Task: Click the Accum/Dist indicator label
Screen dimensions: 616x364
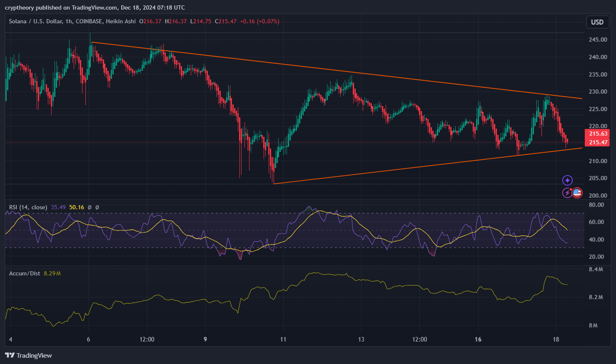Action: (x=25, y=273)
